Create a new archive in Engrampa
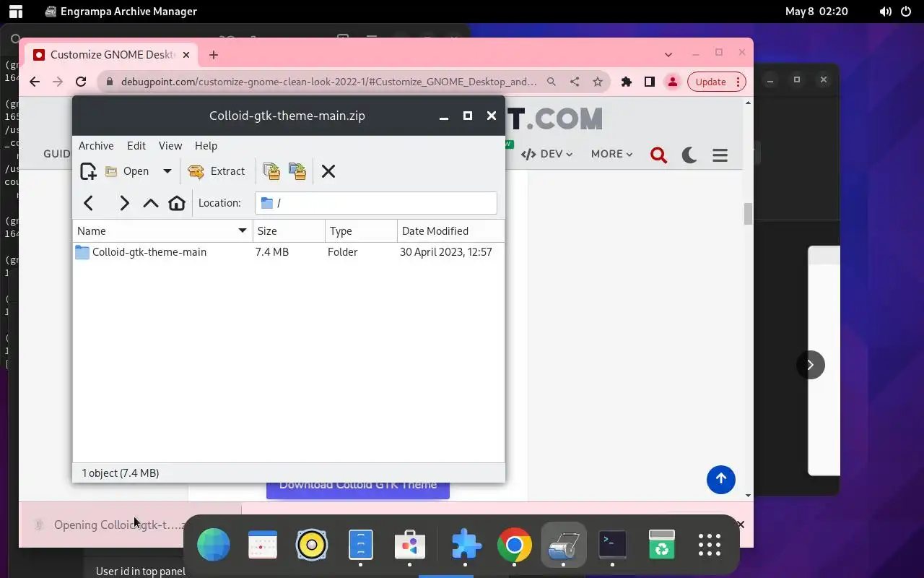924x578 pixels. [88, 171]
